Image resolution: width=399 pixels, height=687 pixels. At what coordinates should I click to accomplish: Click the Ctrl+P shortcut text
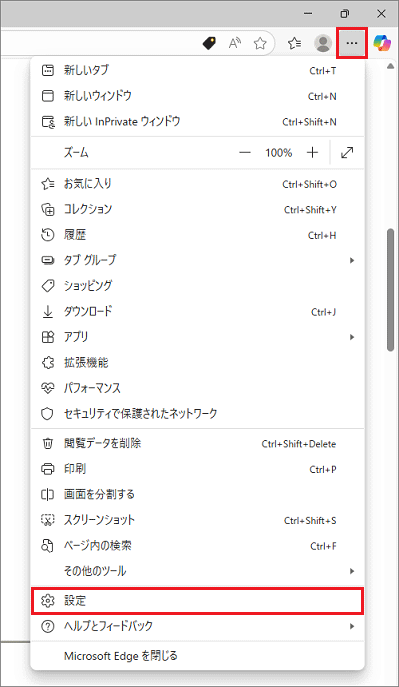(x=323, y=470)
